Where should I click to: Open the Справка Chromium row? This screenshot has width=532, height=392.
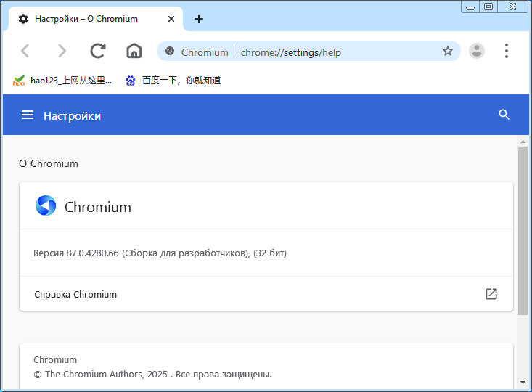click(x=266, y=294)
